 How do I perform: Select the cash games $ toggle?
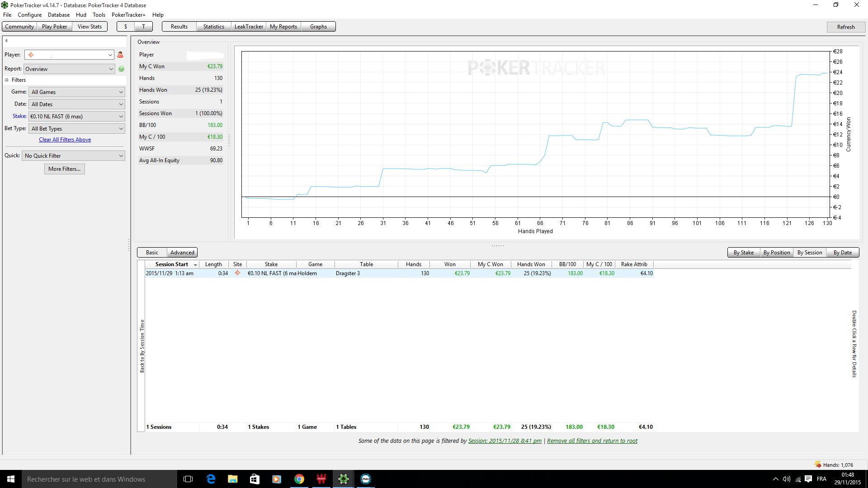(x=126, y=27)
